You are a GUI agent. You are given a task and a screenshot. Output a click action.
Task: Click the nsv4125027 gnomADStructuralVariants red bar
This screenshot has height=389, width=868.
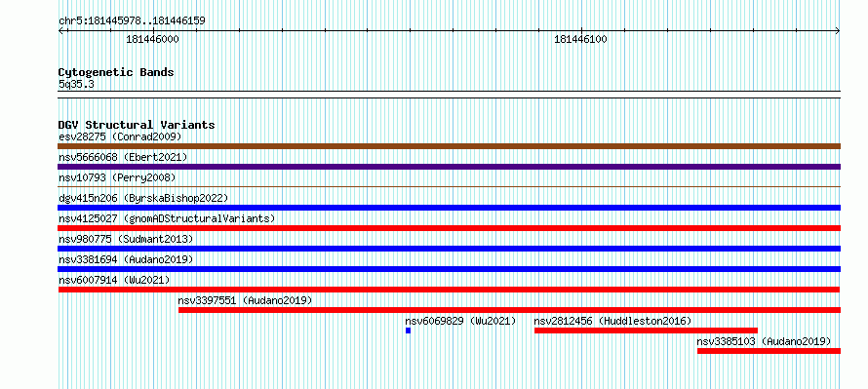[449, 228]
